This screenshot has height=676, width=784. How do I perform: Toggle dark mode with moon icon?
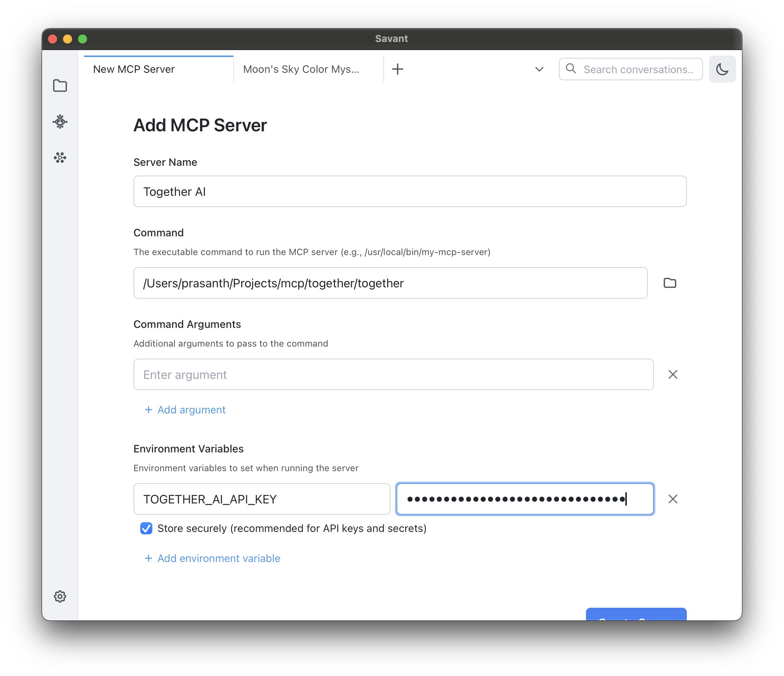coord(722,69)
